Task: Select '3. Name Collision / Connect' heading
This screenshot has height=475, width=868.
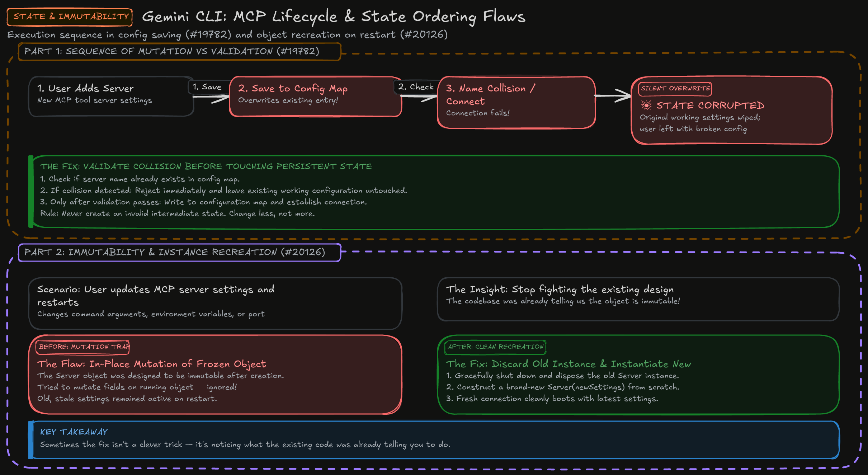Action: click(490, 95)
